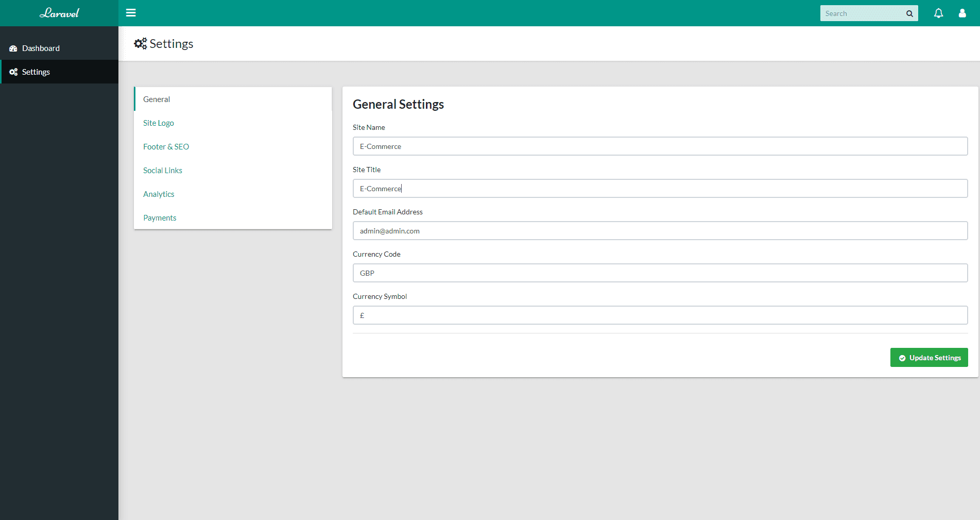Open the Analytics settings section
Screen dimensions: 980x520
[159, 194]
